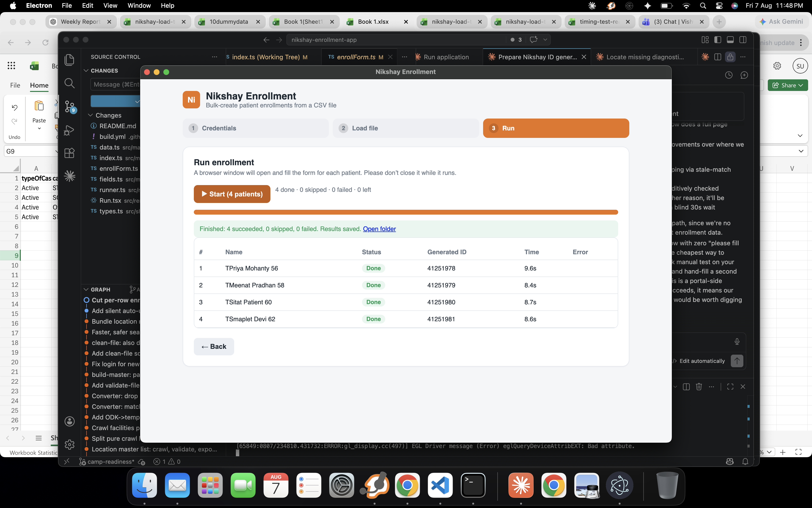Screen dimensions: 812x508
Task: Open System Settings from the Dock
Action: click(341, 485)
